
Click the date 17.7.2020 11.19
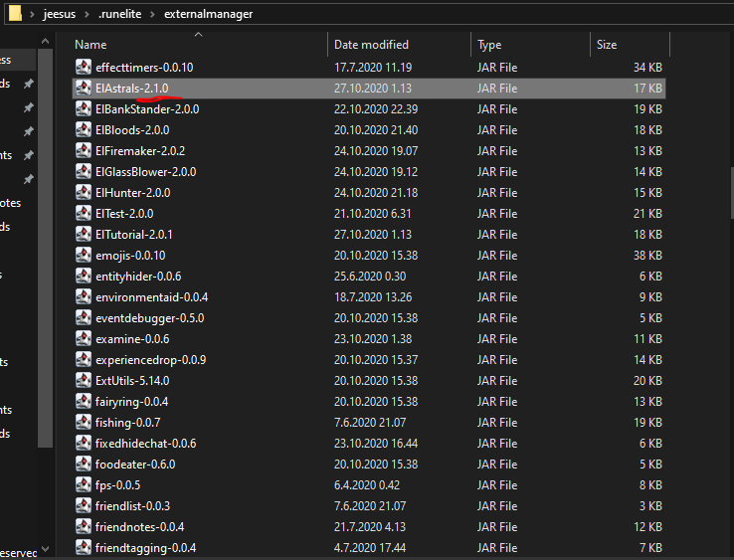[x=373, y=68]
